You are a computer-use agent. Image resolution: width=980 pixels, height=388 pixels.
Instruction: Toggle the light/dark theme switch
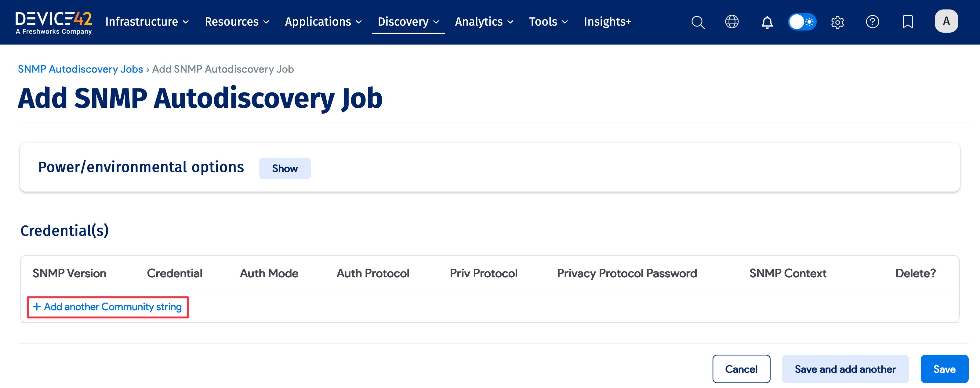pos(802,22)
